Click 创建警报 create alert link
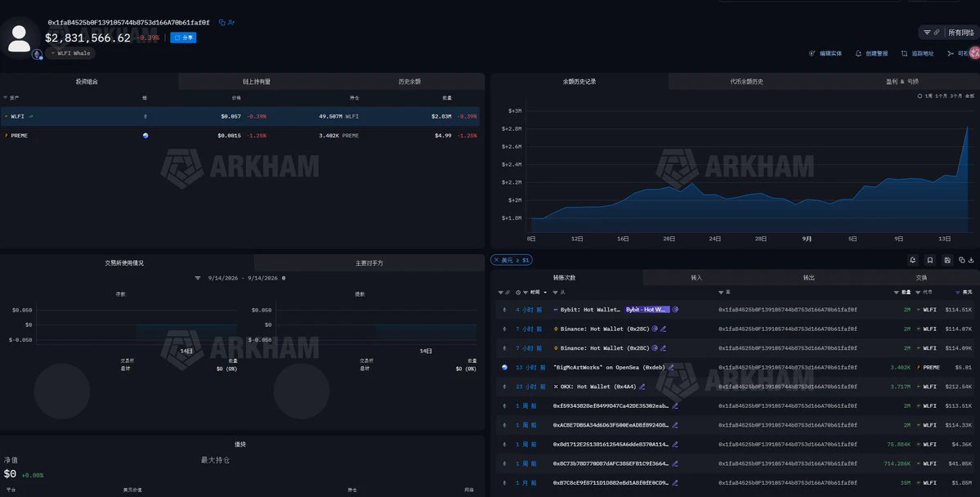Screen dimensions: 980x497 point(871,54)
